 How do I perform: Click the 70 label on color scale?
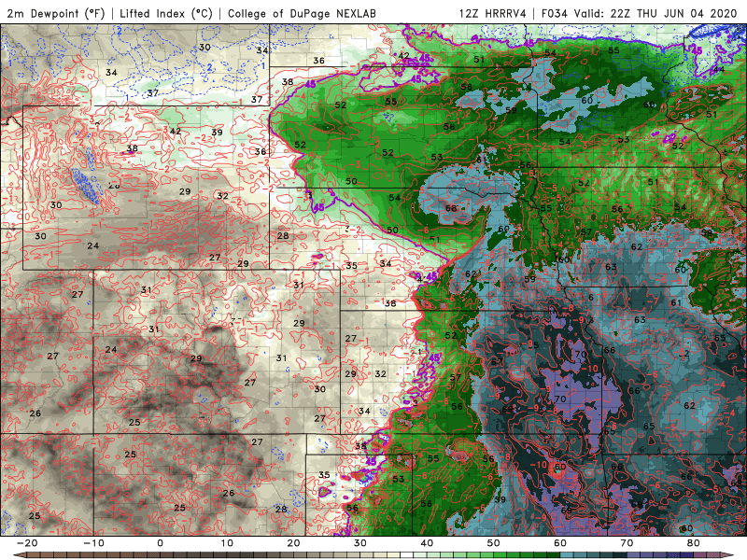pos(627,543)
